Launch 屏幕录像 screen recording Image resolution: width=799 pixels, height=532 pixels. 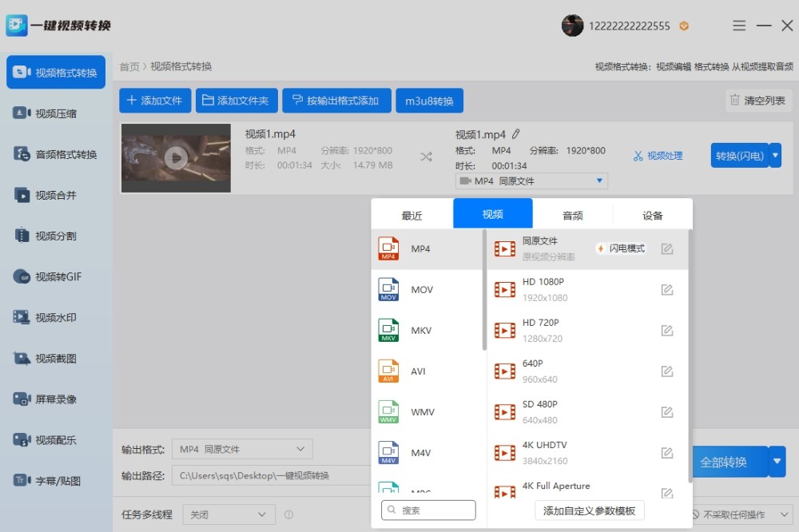tap(52, 399)
